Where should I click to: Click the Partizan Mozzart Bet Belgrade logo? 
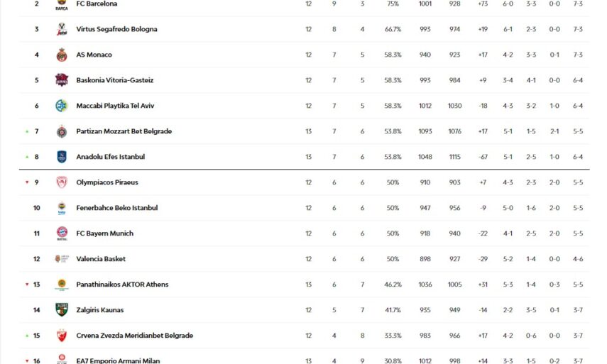[62, 131]
